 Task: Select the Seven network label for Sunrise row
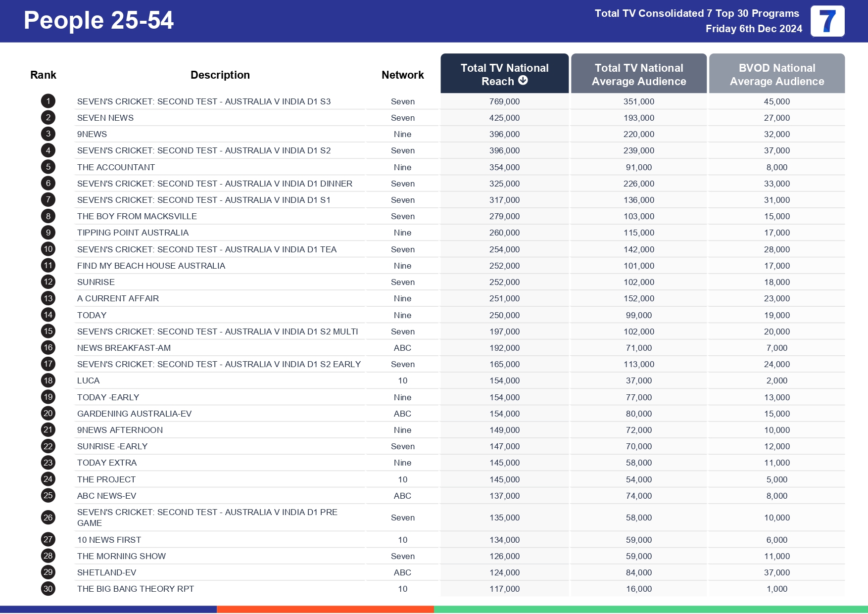coord(402,282)
